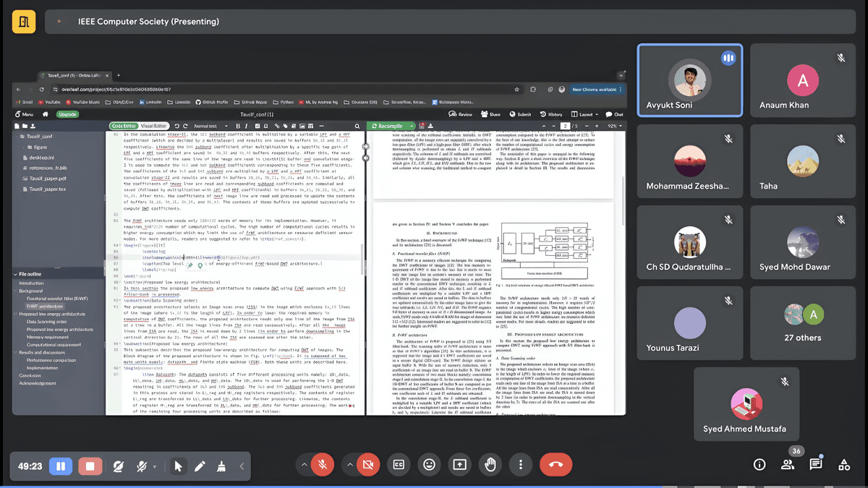Clear annotations with the broom icon

[x=221, y=466]
